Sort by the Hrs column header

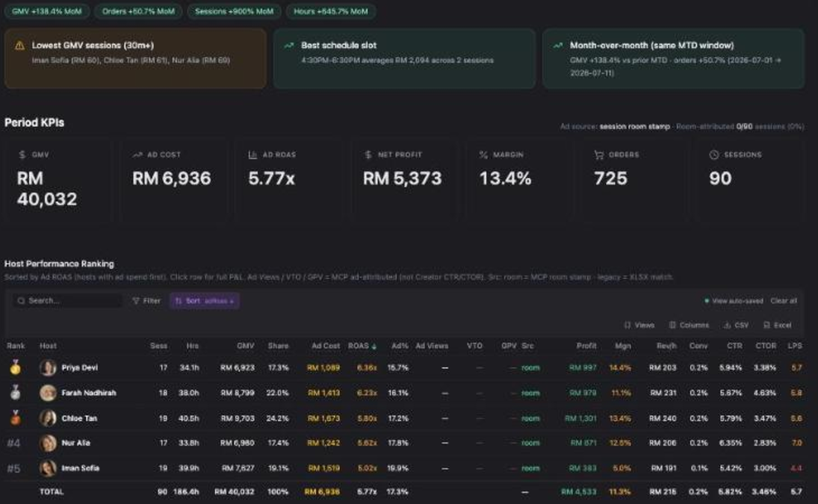tap(193, 346)
